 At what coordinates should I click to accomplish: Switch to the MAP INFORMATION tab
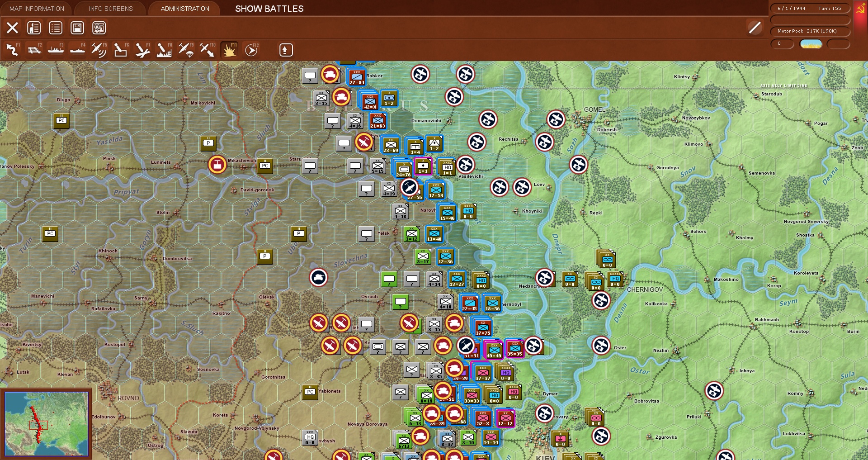[37, 9]
